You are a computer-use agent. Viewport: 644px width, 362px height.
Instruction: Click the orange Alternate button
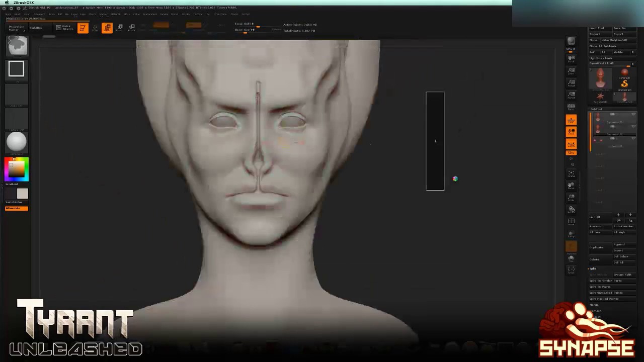16,208
